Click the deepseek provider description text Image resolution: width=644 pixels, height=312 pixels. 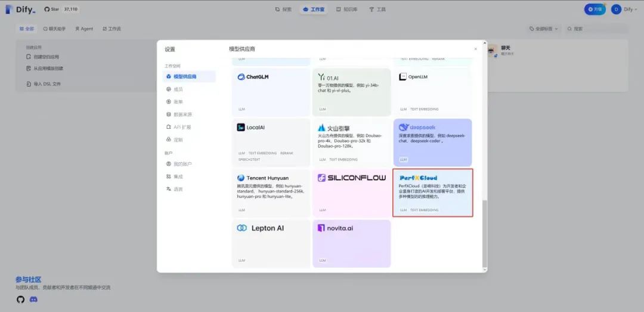(432, 138)
